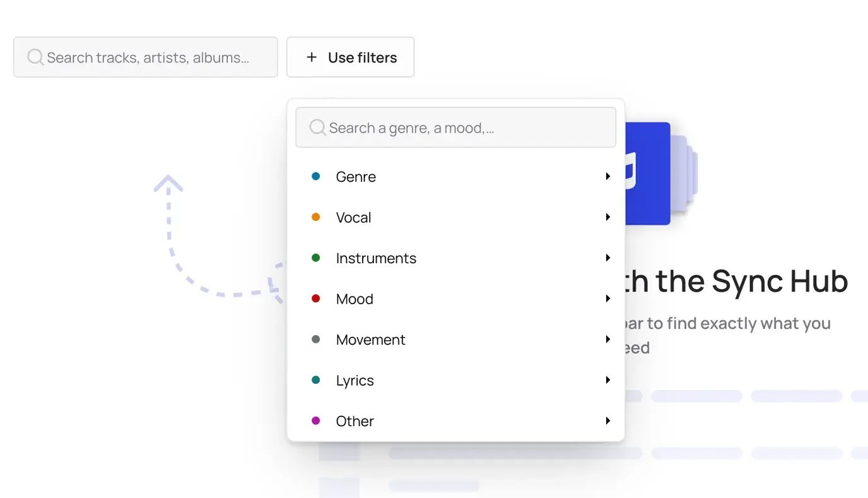Select the Movement filter category
The height and width of the screenshot is (498, 868).
[455, 340]
